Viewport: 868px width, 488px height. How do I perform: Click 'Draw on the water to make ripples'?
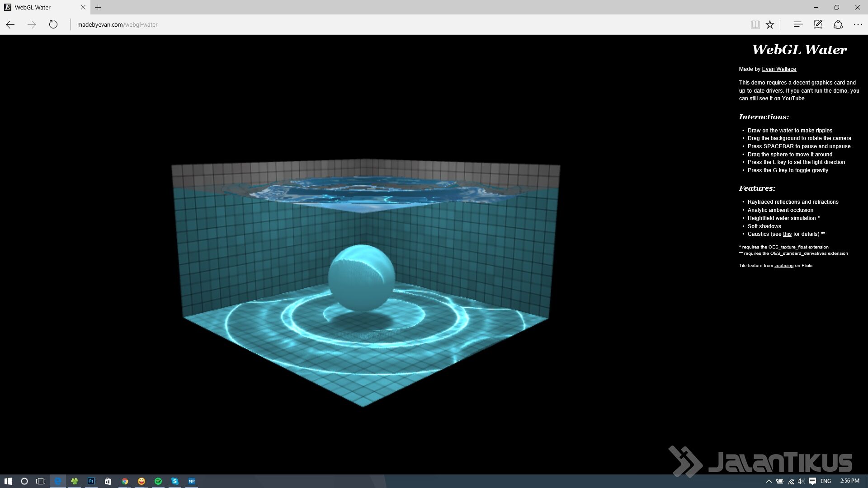[790, 131]
